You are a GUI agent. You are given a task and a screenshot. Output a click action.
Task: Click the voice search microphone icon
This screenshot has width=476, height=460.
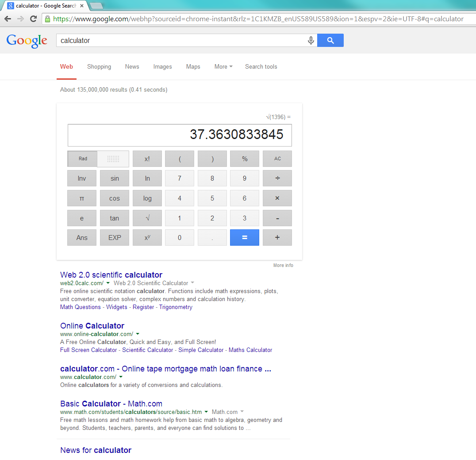311,40
